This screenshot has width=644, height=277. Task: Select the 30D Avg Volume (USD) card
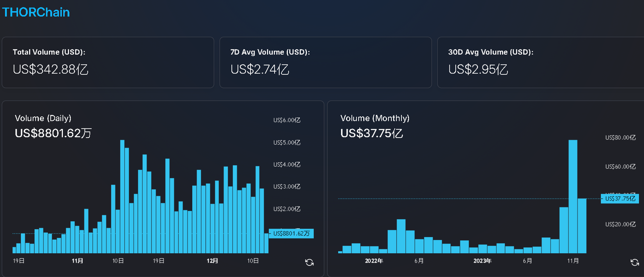(x=540, y=62)
